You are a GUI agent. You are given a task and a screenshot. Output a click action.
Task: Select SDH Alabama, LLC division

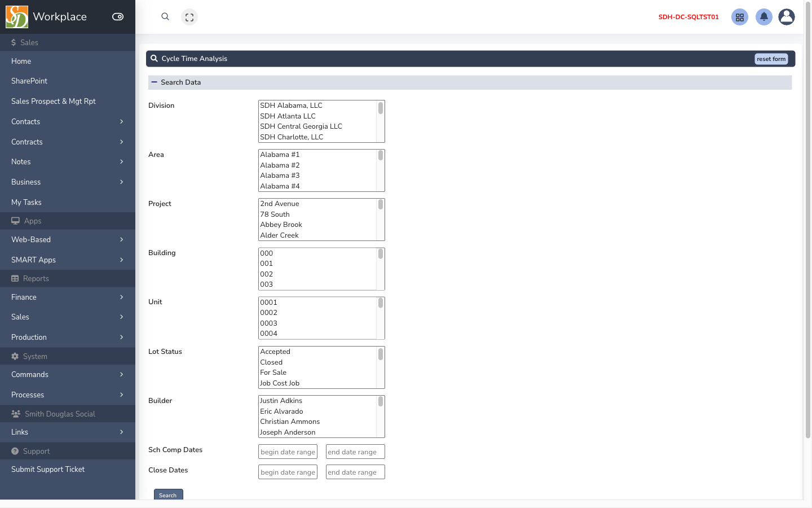317,106
